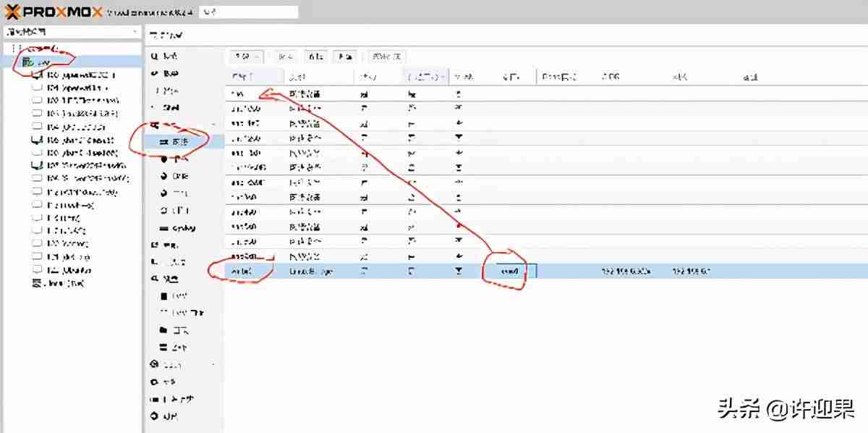Click the Remove button in network toolbar
The height and width of the screenshot is (433, 868).
coord(345,56)
